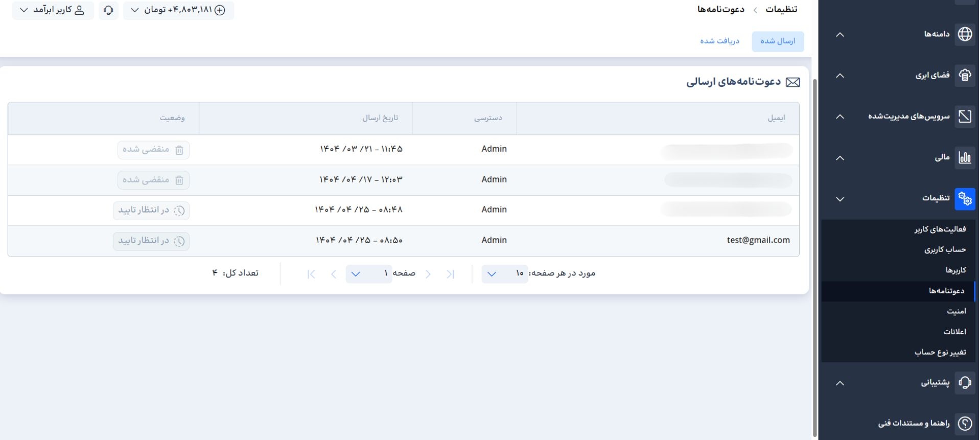Click the plus icon to add balance
Viewport: 980px width, 440px height.
(220, 10)
